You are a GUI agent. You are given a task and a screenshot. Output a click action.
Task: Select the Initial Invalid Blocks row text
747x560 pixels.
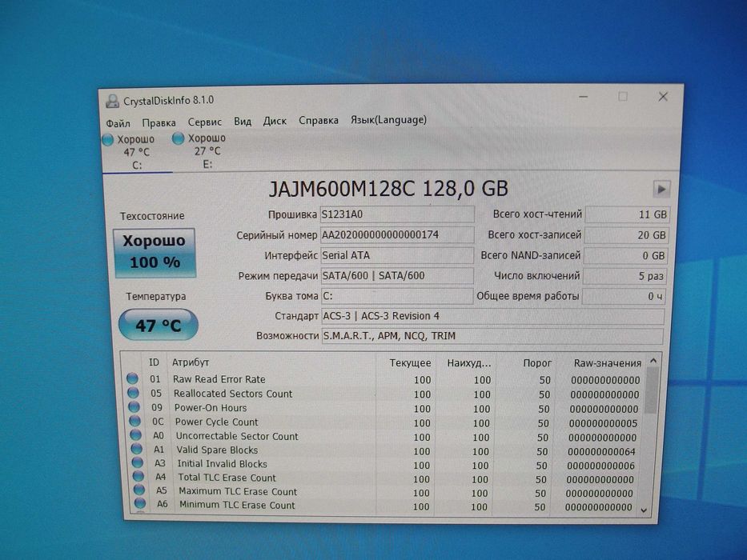[222, 464]
